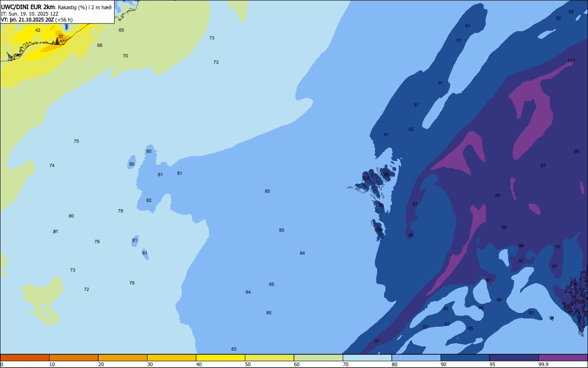This screenshot has width=588, height=368.
Task: Click the '(+56 h)' forecast offset text
Action: [x=64, y=20]
